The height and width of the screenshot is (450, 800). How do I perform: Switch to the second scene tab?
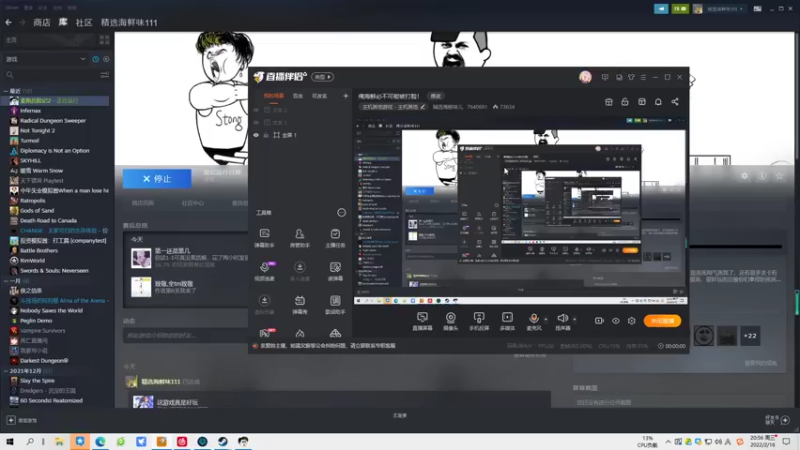pos(298,96)
